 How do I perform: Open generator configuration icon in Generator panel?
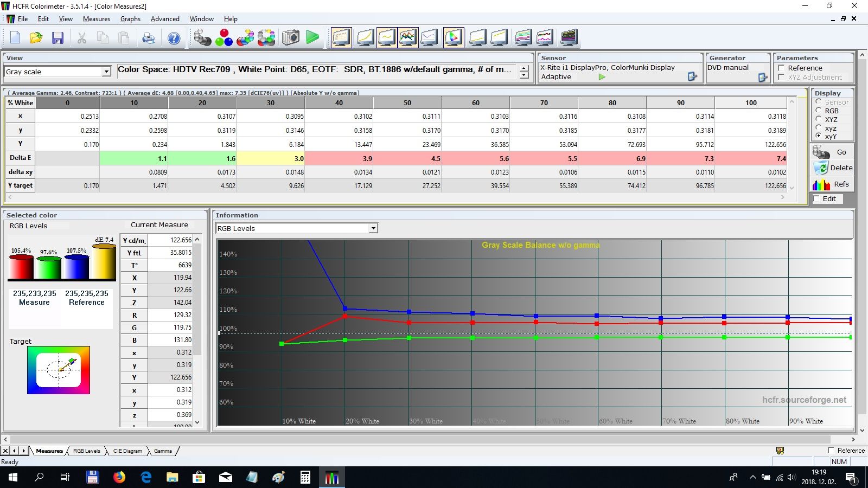tap(763, 78)
